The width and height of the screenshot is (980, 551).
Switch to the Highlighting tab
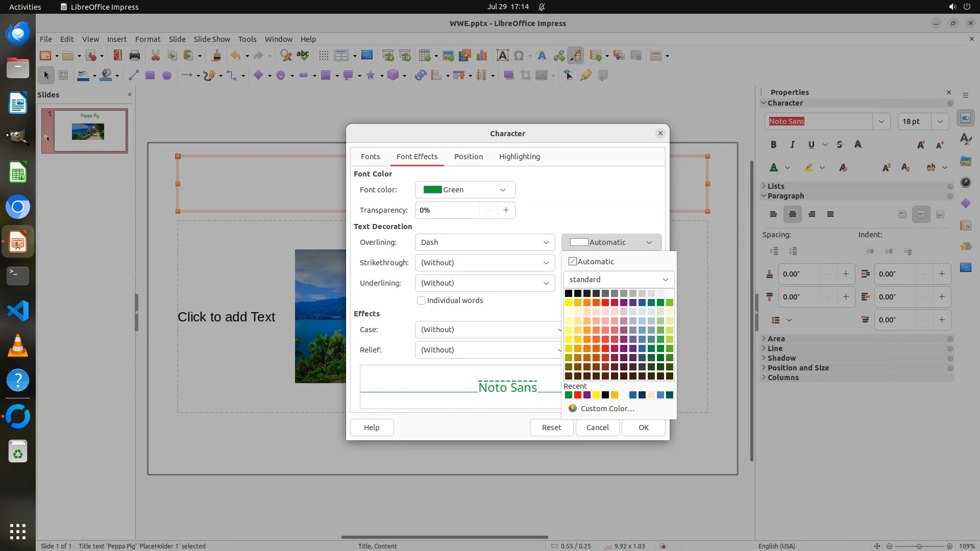pyautogui.click(x=519, y=157)
